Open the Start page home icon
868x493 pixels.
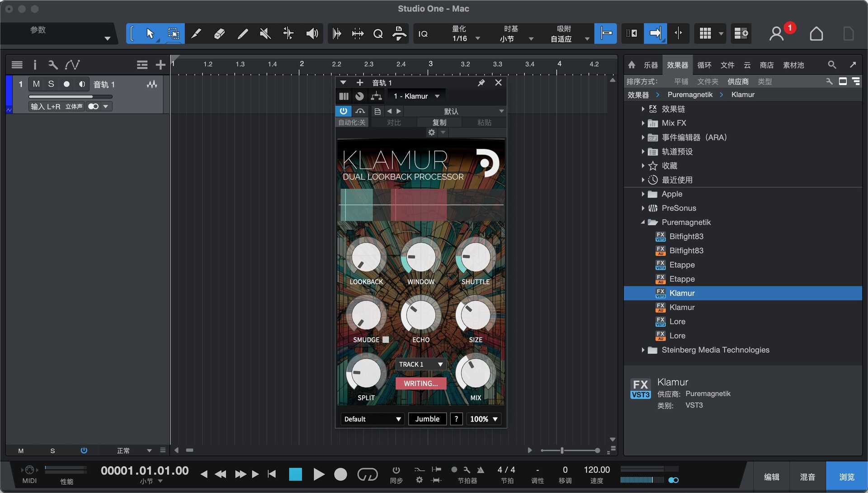coord(816,33)
